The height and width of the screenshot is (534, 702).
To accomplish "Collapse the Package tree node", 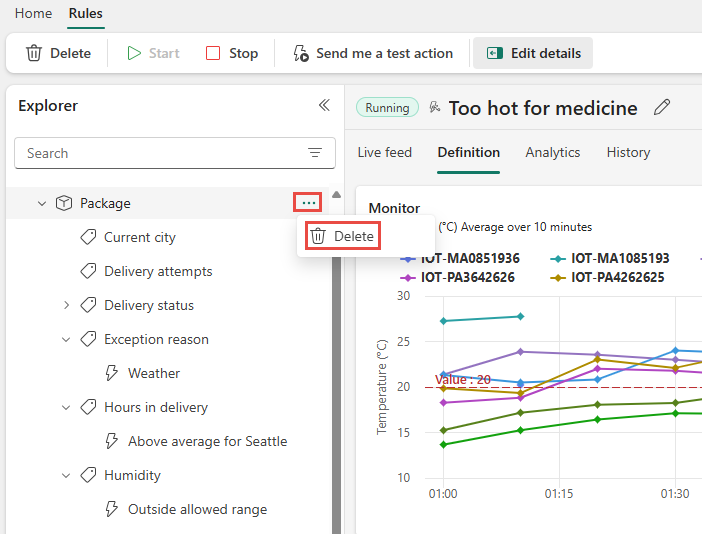I will pyautogui.click(x=42, y=203).
